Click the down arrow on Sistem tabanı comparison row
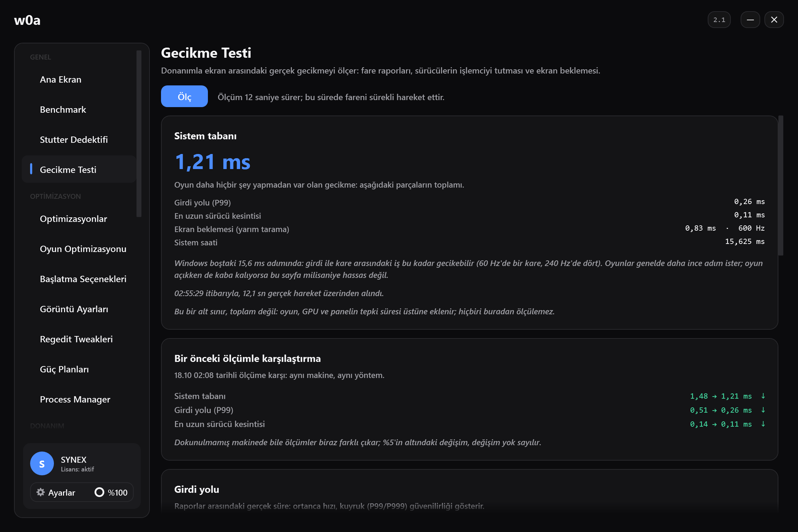The image size is (798, 532). [x=763, y=396]
